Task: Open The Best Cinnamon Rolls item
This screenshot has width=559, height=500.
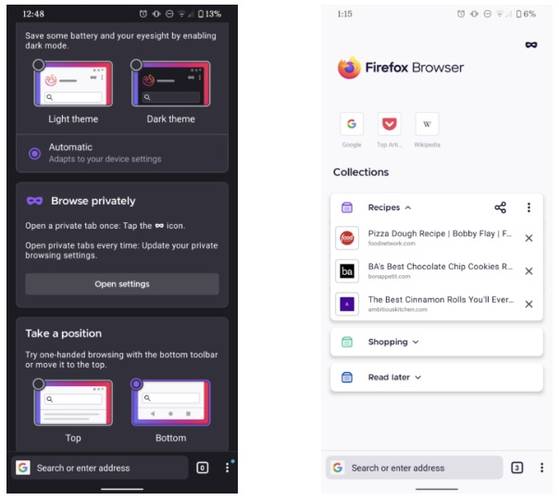Action: [441, 304]
